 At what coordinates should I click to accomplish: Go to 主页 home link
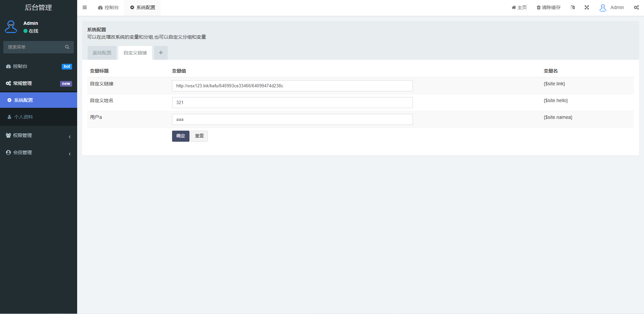[x=519, y=7]
